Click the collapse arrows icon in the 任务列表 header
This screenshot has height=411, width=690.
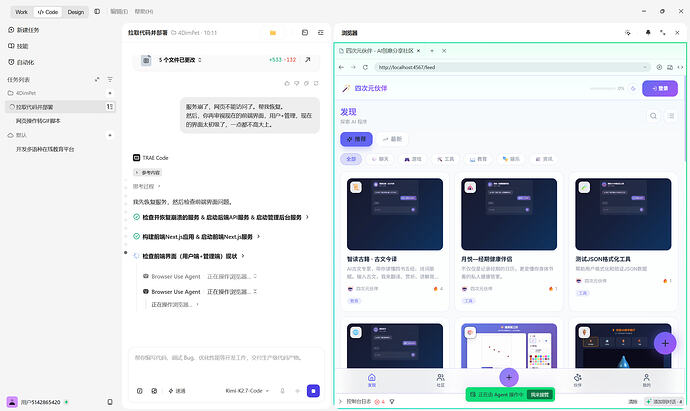point(97,79)
